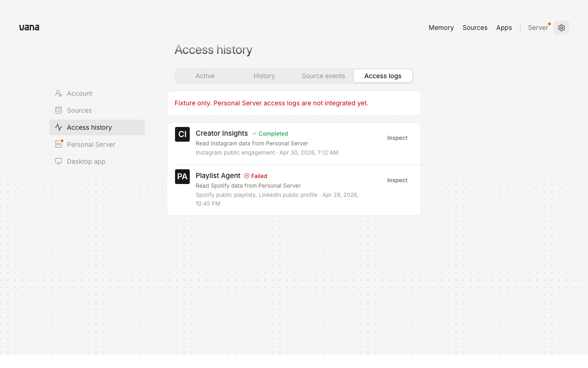Click the 'Instagram public engagement' timestamp line

click(267, 153)
